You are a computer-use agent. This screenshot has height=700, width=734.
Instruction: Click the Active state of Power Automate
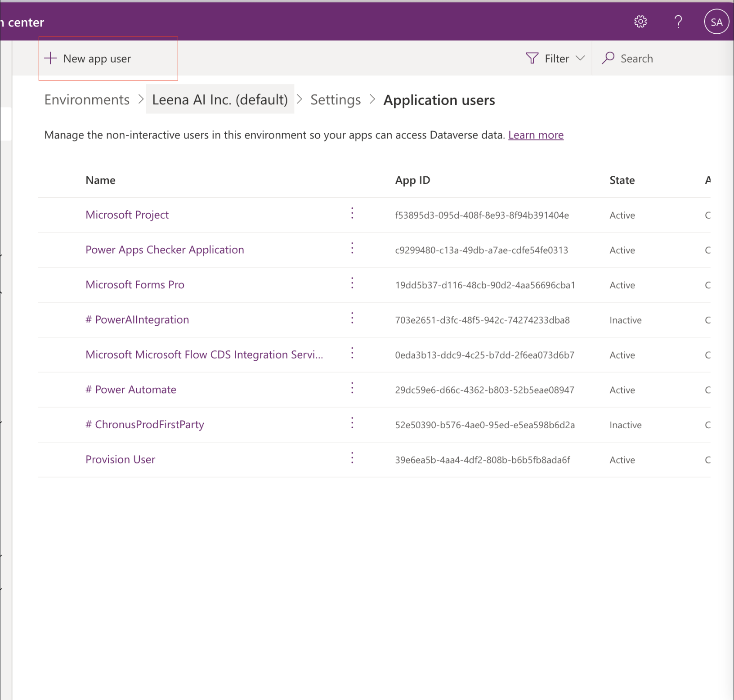coord(622,390)
